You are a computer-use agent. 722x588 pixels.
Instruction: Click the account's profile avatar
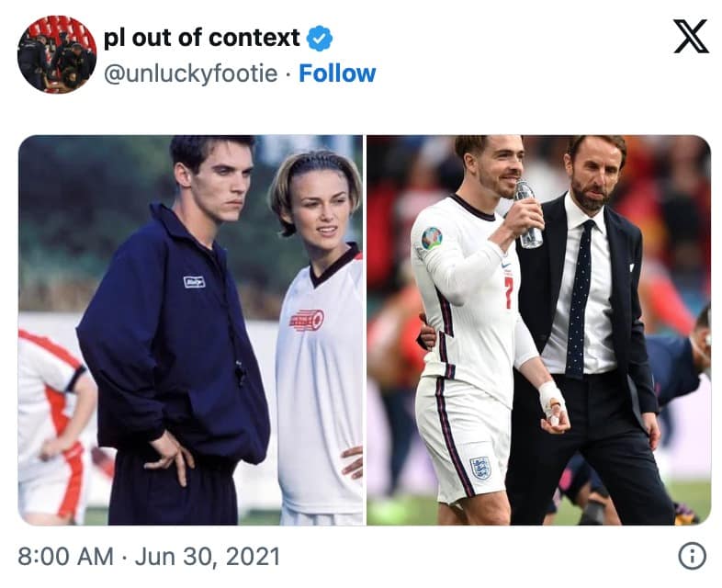coord(56,54)
